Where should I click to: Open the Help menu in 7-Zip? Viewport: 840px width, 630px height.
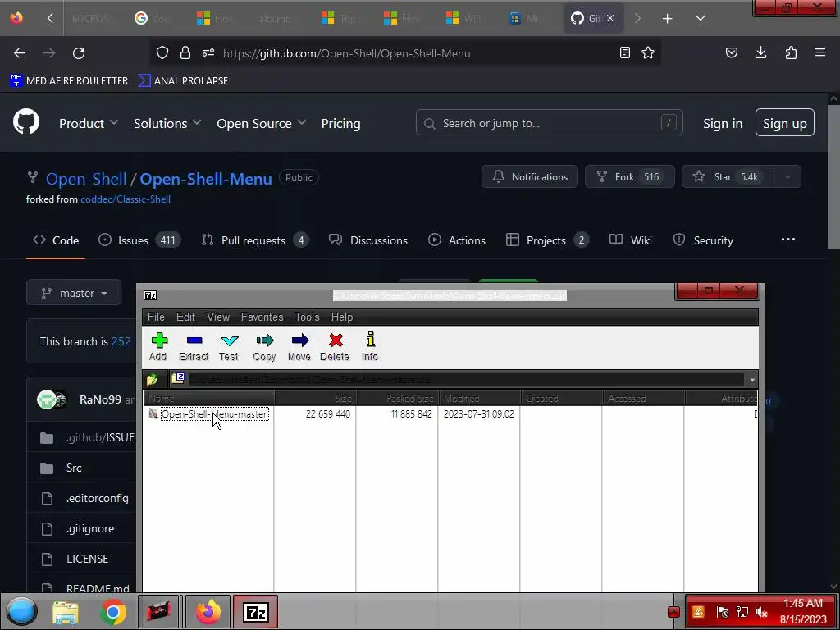(342, 317)
